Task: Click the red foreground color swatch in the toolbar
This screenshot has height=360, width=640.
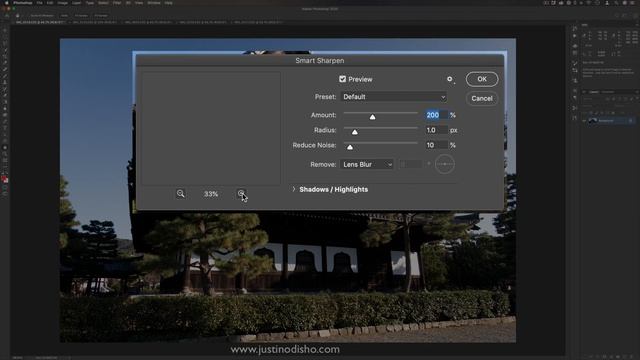Action: tap(4, 179)
